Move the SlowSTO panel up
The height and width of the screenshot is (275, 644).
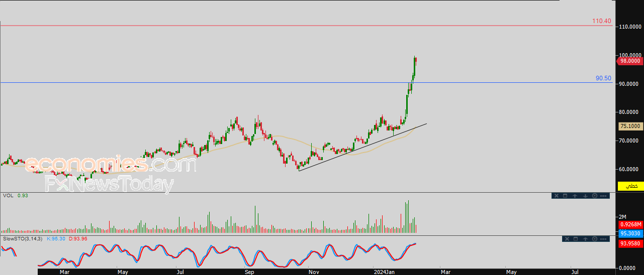click(x=586, y=239)
